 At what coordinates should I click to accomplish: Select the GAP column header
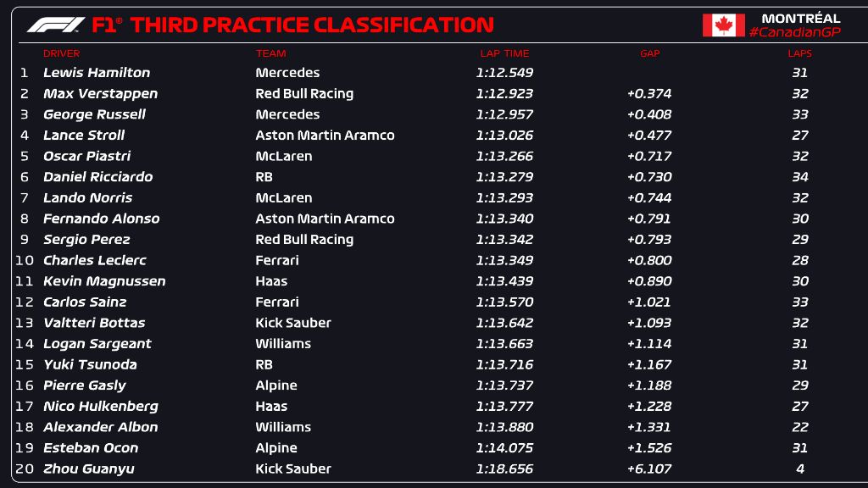(x=649, y=53)
